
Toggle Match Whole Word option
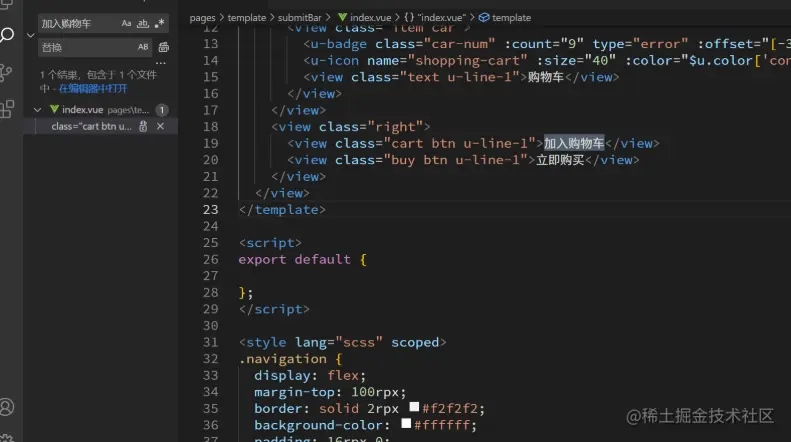(143, 23)
